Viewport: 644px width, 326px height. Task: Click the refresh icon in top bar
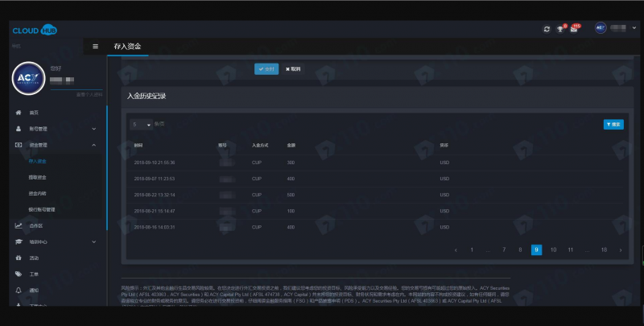tap(547, 29)
